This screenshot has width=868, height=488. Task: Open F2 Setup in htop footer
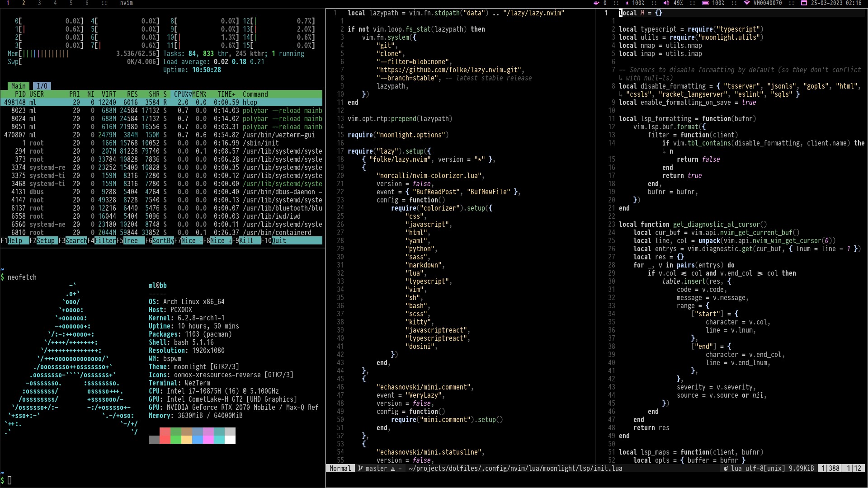coord(45,241)
